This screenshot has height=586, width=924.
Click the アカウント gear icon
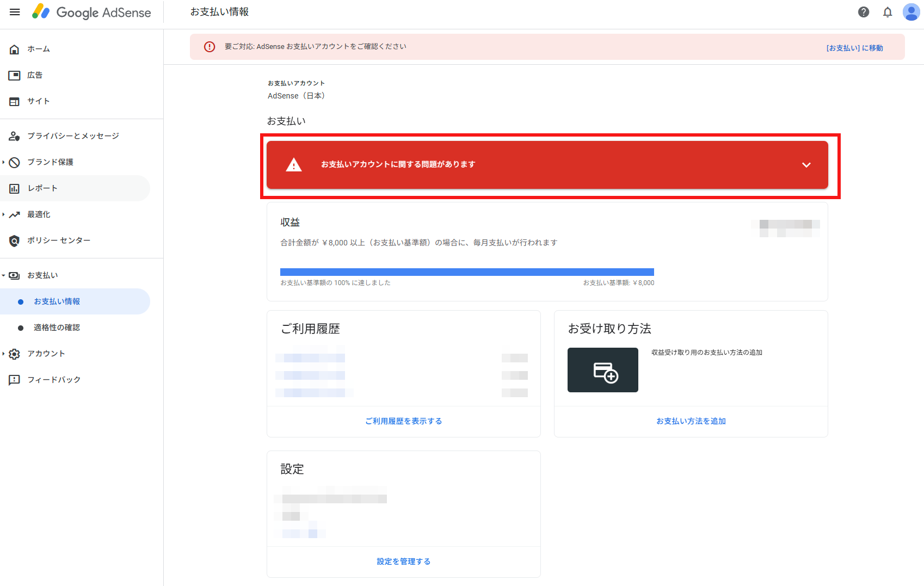point(15,354)
